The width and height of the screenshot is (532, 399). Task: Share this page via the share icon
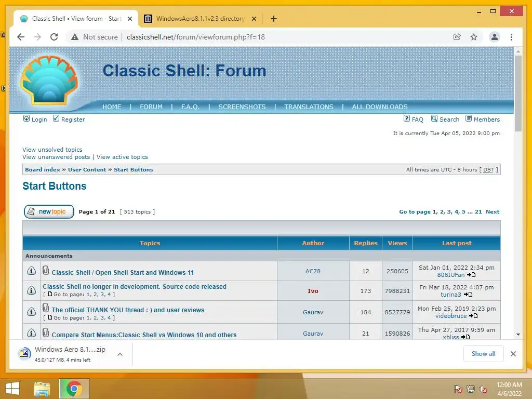pos(457,37)
